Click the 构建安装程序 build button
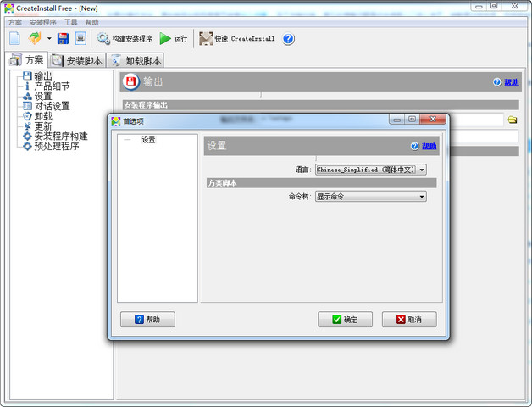Screen dimensions: 532x407 [125, 38]
